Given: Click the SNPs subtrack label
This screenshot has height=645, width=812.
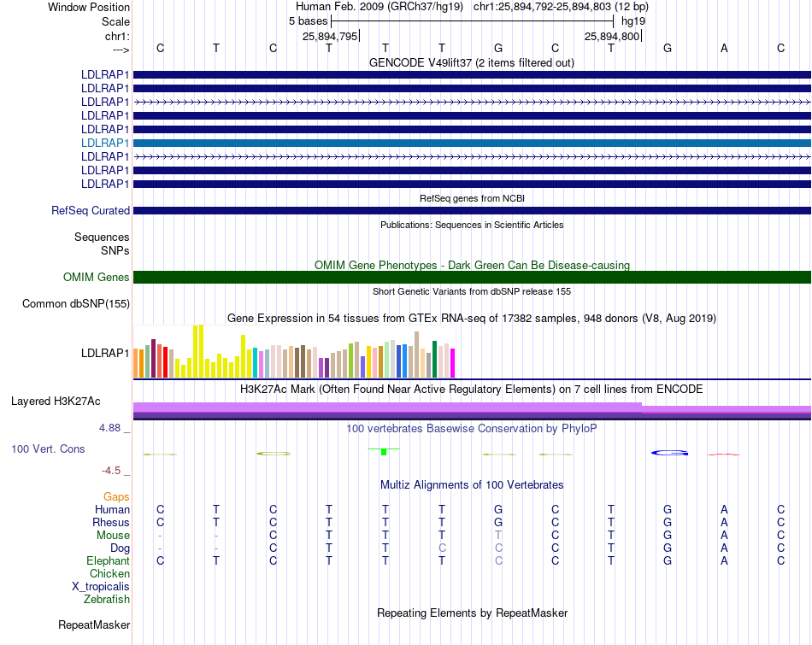Looking at the screenshot, I should (115, 250).
